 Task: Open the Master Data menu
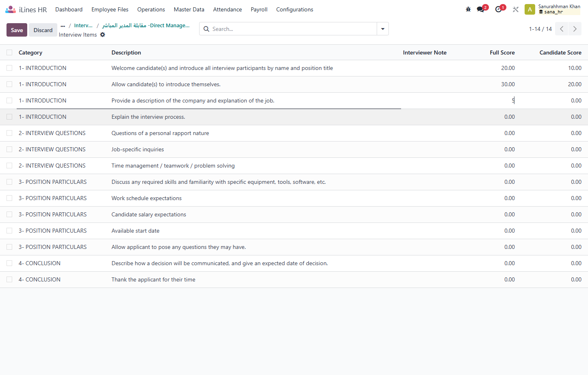189,9
